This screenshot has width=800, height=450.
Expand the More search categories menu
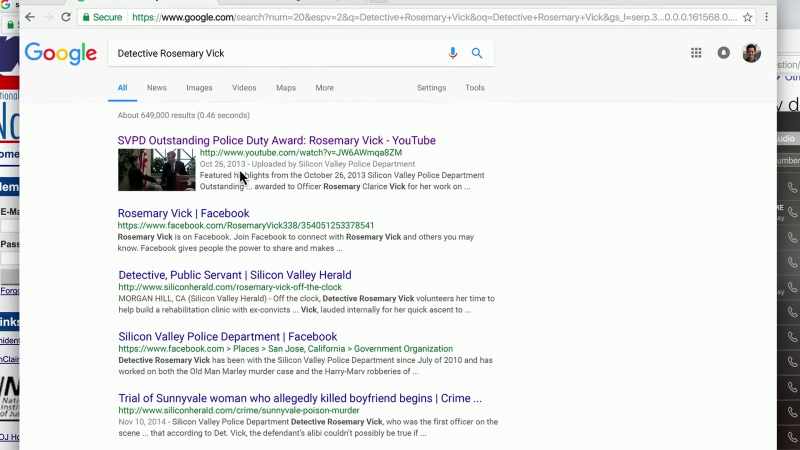(x=324, y=88)
